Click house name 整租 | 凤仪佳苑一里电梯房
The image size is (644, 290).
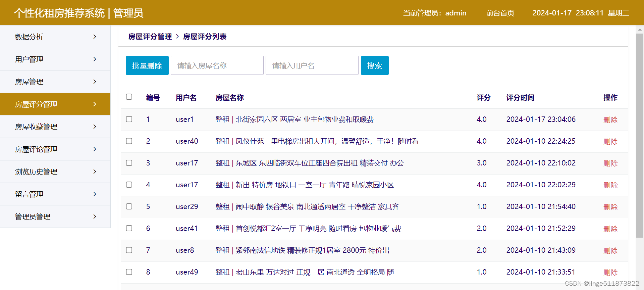(317, 141)
